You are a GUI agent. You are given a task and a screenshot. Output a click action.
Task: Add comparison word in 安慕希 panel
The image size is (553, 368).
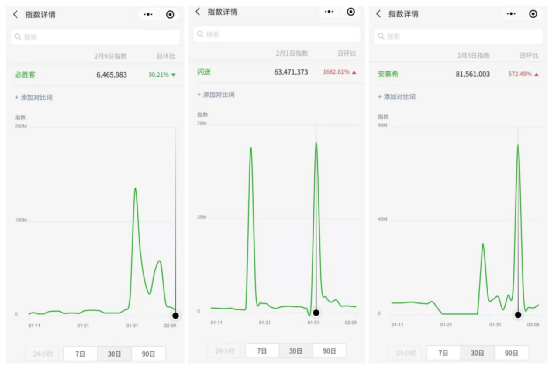(x=397, y=97)
